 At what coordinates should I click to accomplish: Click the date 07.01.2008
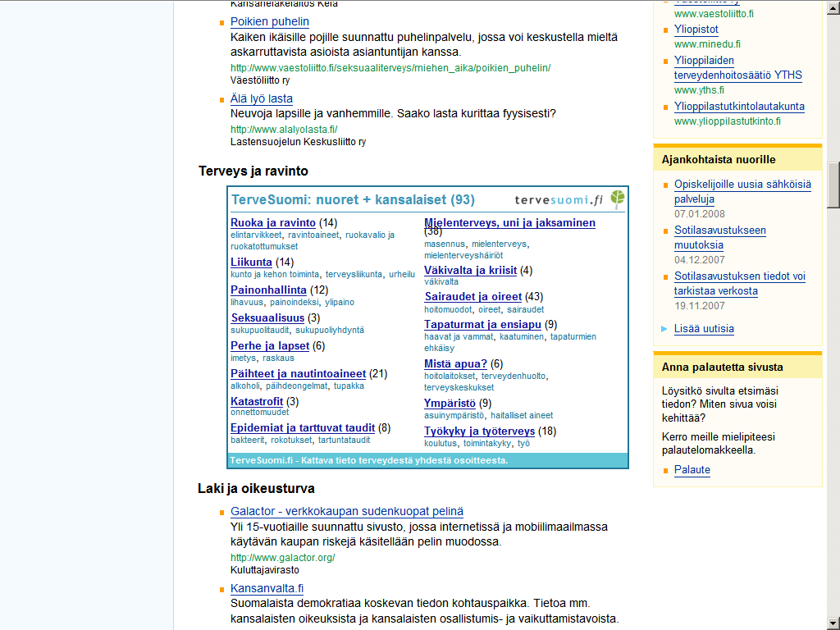700,214
